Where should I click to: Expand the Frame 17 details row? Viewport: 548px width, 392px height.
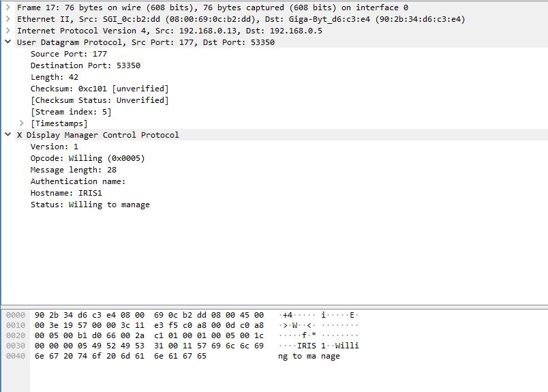8,7
